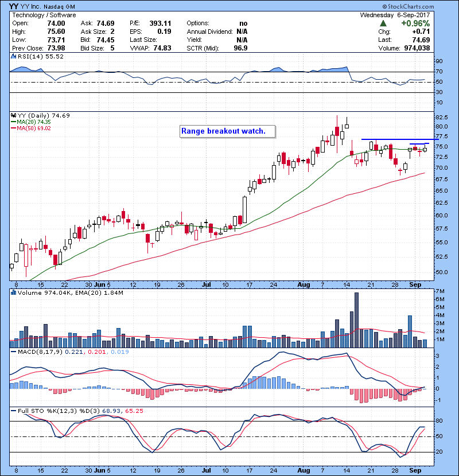The height and width of the screenshot is (476, 459).
Task: Click the red MA(50) legend line marker
Action: coord(13,128)
